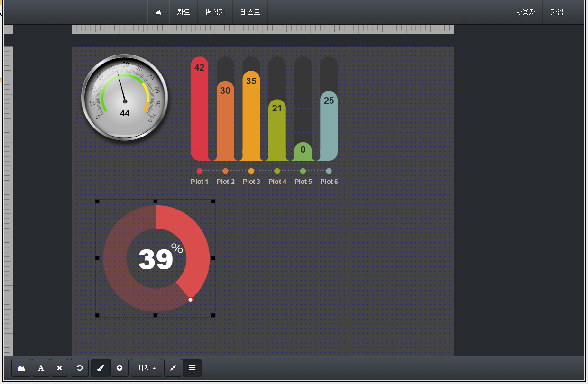This screenshot has width=588, height=384.
Task: Click the horizontal ruler above the canvas
Action: (263, 29)
